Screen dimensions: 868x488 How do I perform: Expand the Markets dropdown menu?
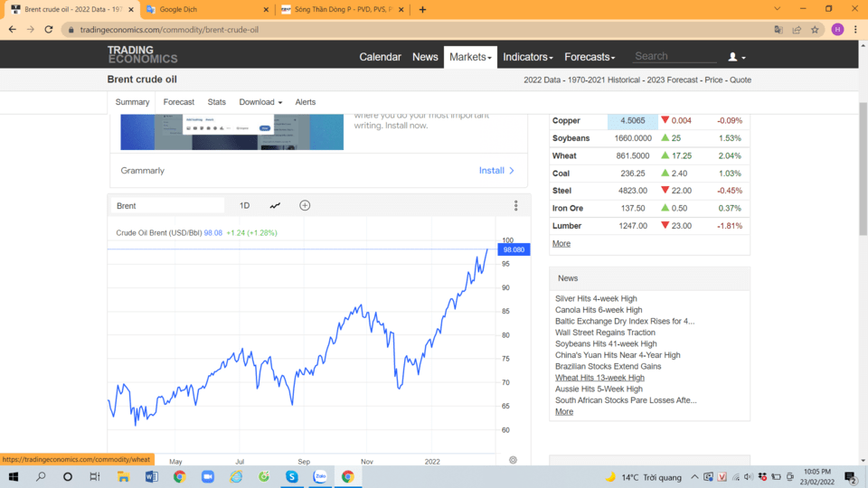pos(470,57)
